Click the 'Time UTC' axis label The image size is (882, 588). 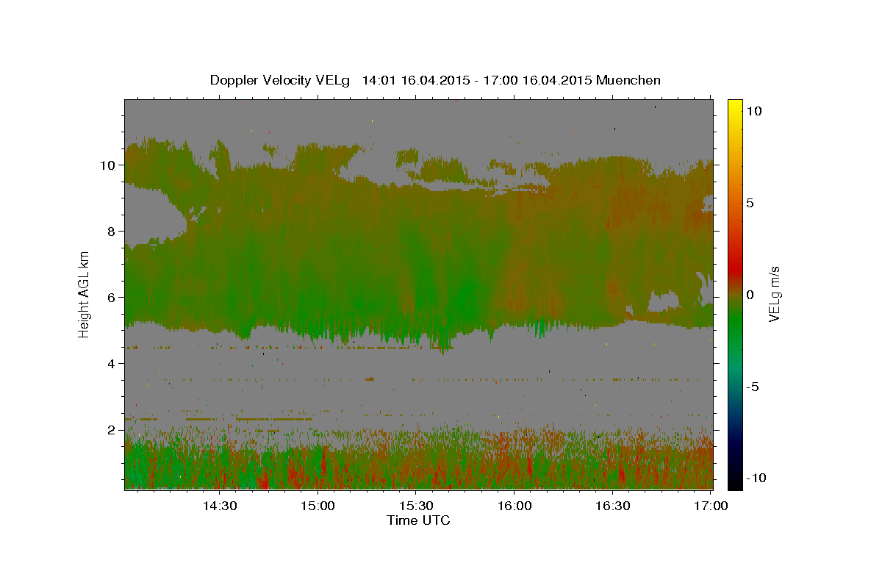418,520
